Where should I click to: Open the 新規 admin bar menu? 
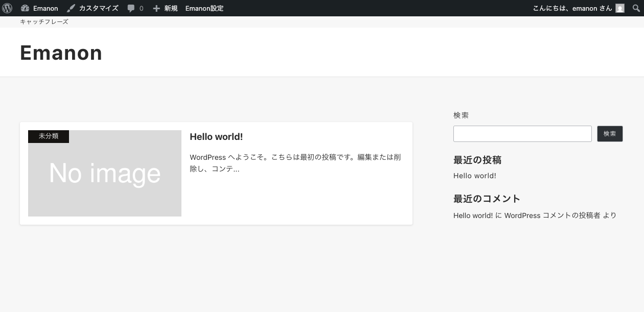click(x=171, y=8)
